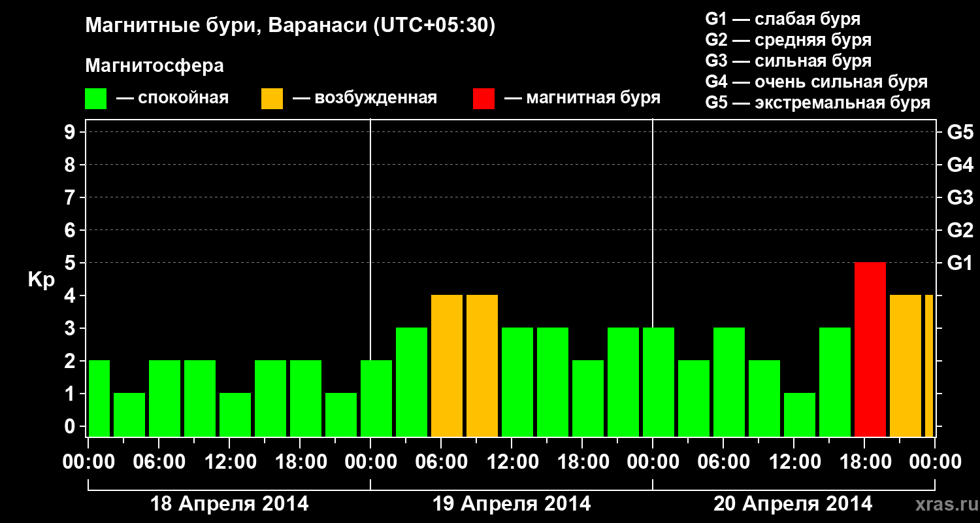This screenshot has height=523, width=980.
Task: Click the orange 'возбужденная' legend swatch
Action: (x=272, y=99)
